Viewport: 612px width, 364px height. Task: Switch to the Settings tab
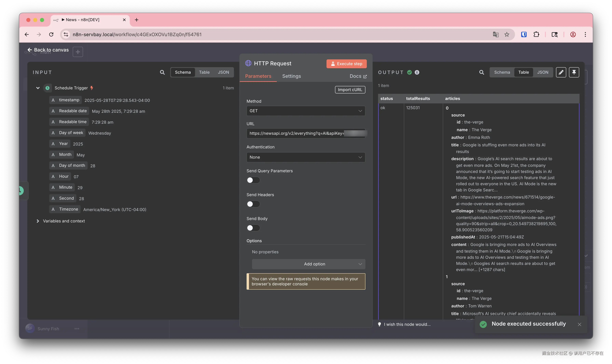(x=291, y=76)
